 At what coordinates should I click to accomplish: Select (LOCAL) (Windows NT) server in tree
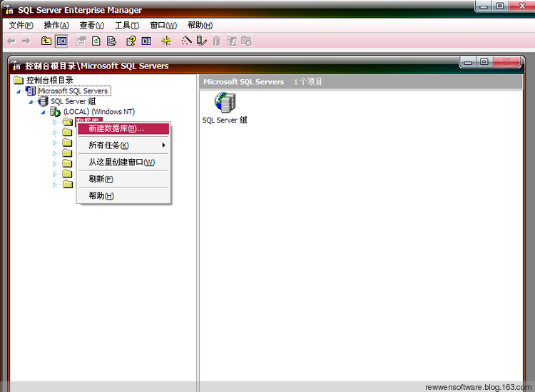point(99,111)
